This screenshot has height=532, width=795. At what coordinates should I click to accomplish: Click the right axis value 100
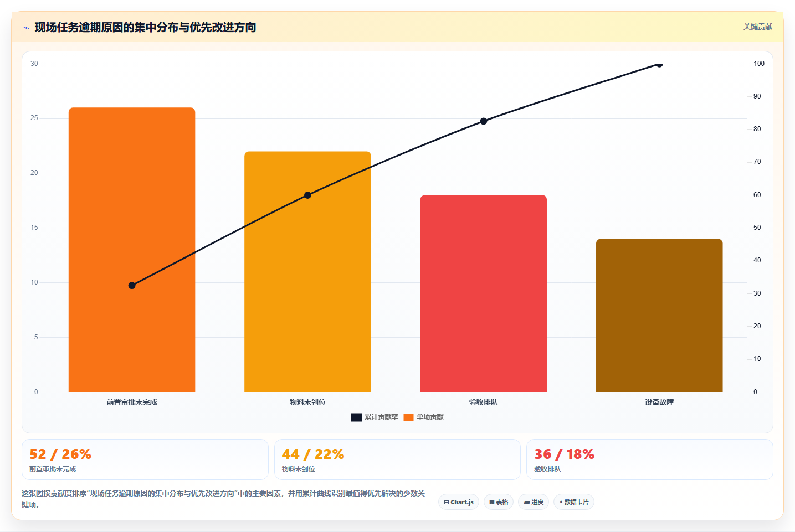pyautogui.click(x=758, y=64)
